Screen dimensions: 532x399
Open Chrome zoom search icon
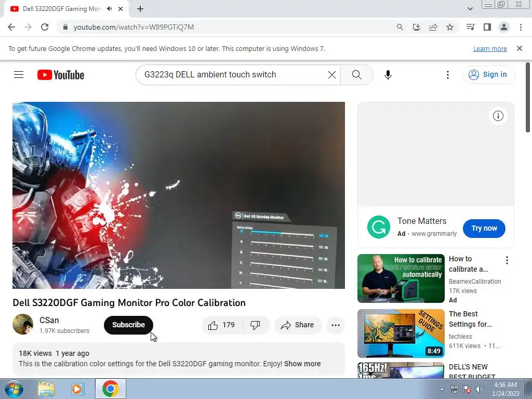(x=400, y=27)
